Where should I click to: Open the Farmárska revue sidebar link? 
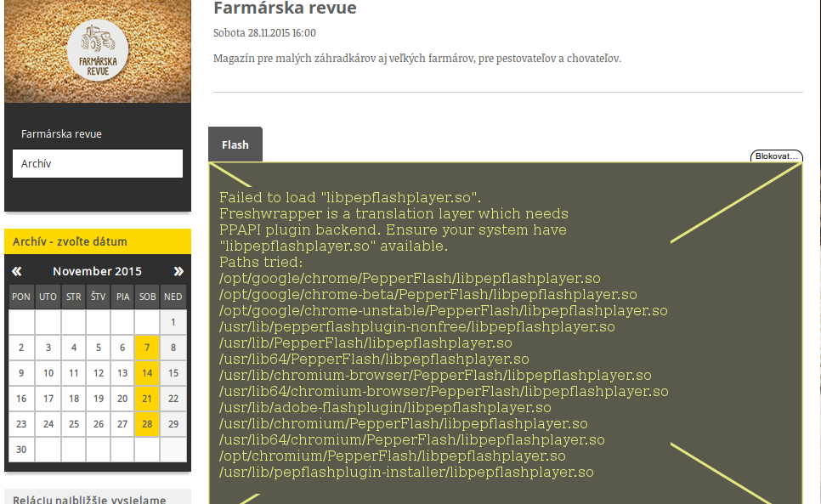point(61,134)
